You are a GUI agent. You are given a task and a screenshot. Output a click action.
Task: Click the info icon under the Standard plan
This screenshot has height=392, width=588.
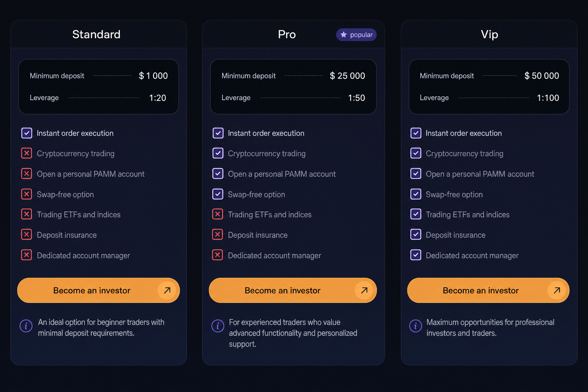pos(26,326)
